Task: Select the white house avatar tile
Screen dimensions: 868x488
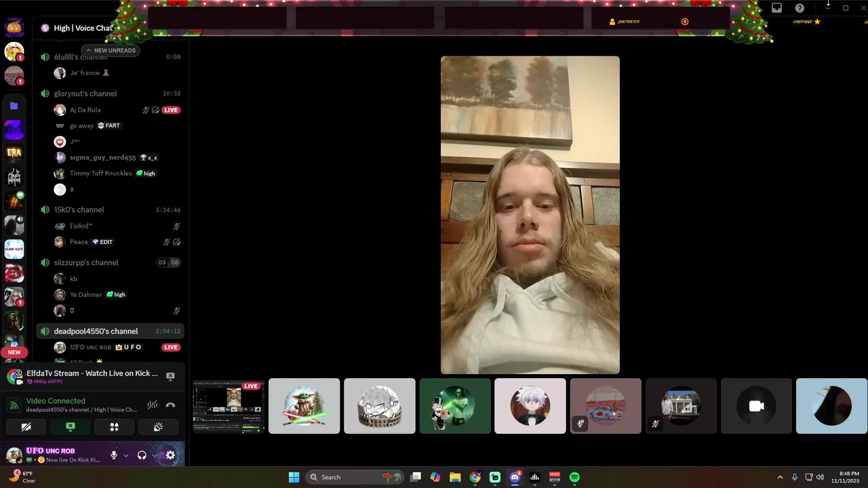Action: [681, 406]
